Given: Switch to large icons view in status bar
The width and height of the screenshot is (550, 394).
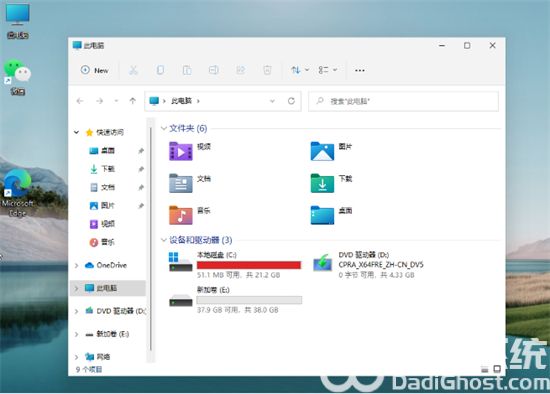Looking at the screenshot, I should click(x=497, y=369).
